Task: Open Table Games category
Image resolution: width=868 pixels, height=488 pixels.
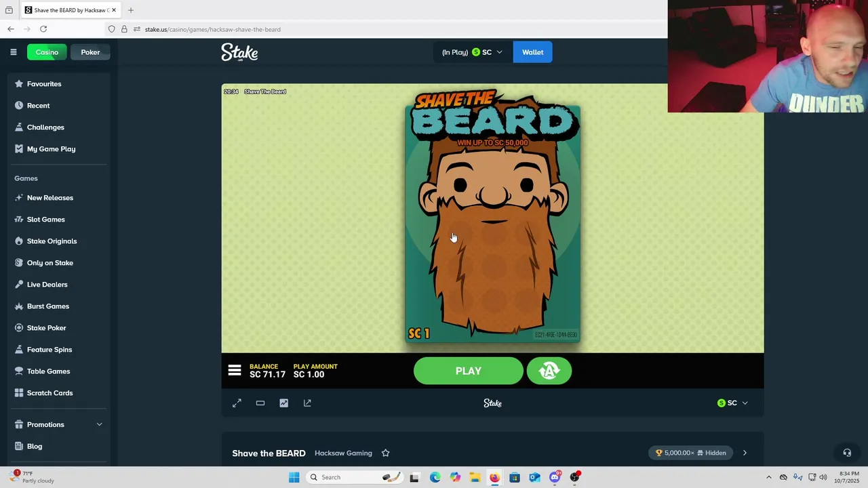Action: (x=58, y=371)
